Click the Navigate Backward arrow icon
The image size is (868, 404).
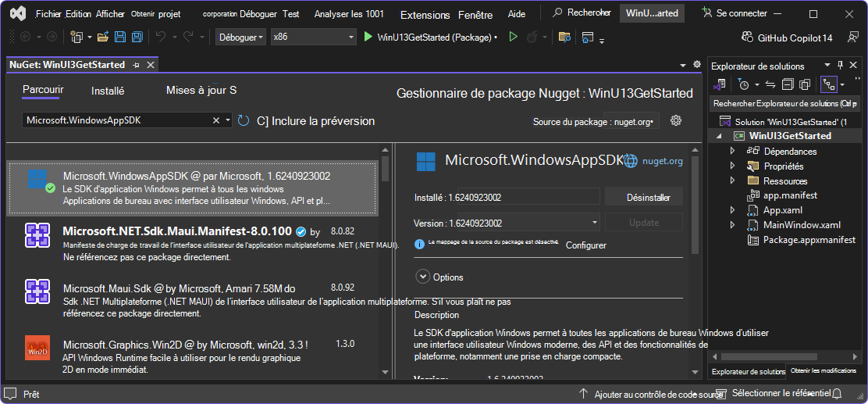click(x=26, y=38)
